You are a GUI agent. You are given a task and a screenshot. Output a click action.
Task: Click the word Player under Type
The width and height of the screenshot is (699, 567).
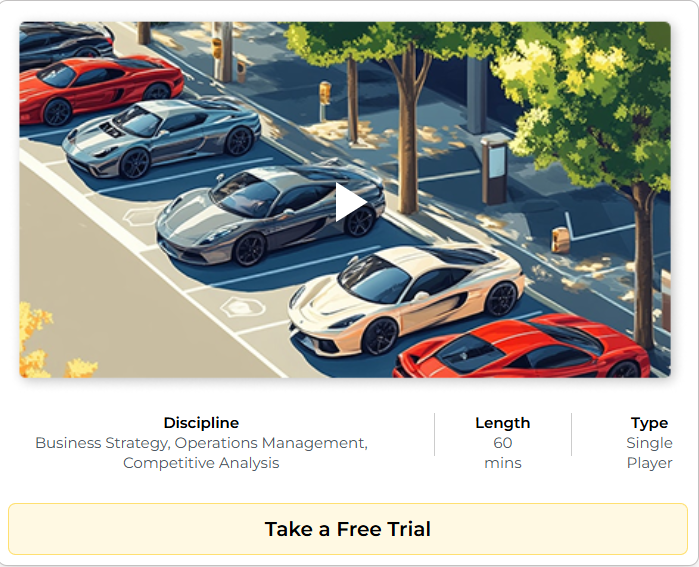(649, 463)
